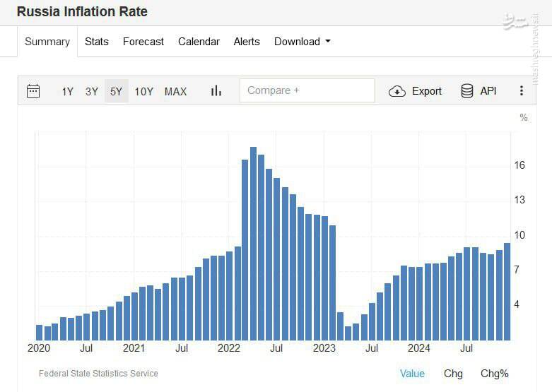This screenshot has width=552, height=392.
Task: Click the Summary tab
Action: 47,42
